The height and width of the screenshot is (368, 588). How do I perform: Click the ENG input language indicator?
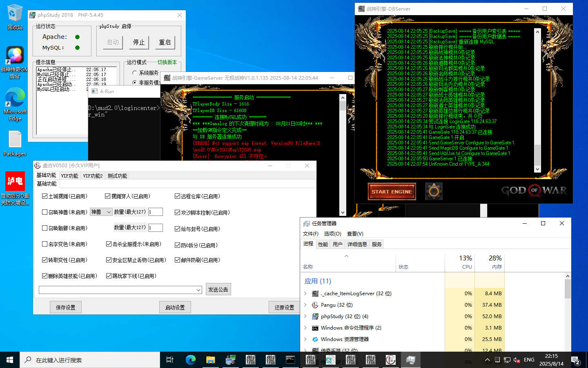coord(529,360)
